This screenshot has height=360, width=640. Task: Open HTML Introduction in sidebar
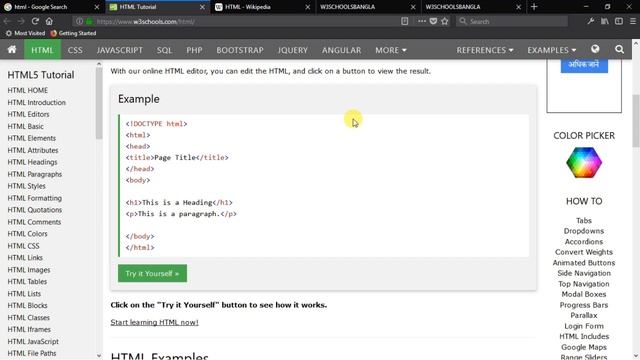tap(37, 102)
